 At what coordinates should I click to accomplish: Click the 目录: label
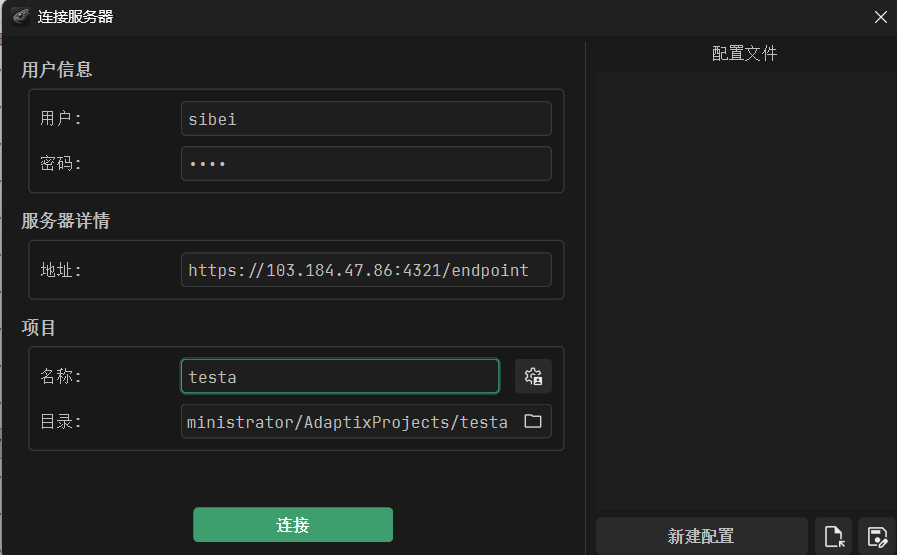pos(61,422)
